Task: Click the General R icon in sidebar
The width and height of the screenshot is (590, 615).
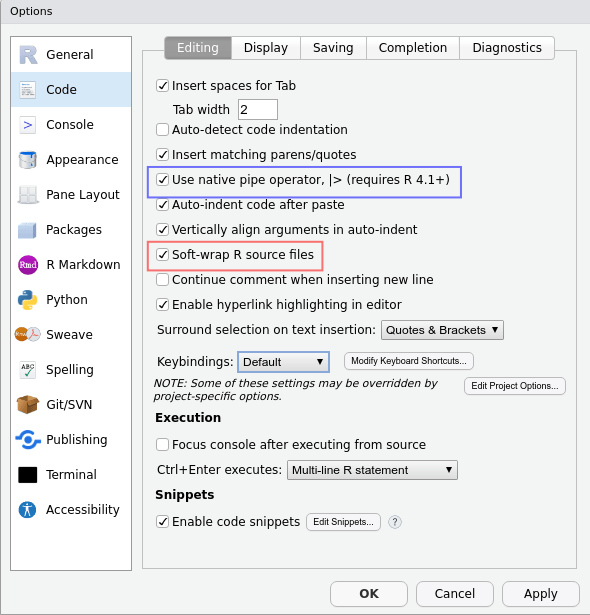Action: [28, 55]
